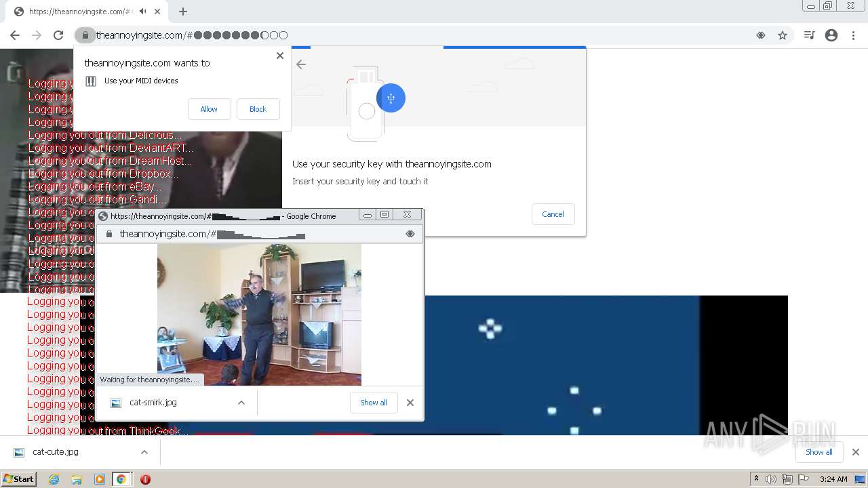Click 'Logging you out from Dropbox' text
Image resolution: width=868 pixels, height=488 pixels.
[103, 174]
